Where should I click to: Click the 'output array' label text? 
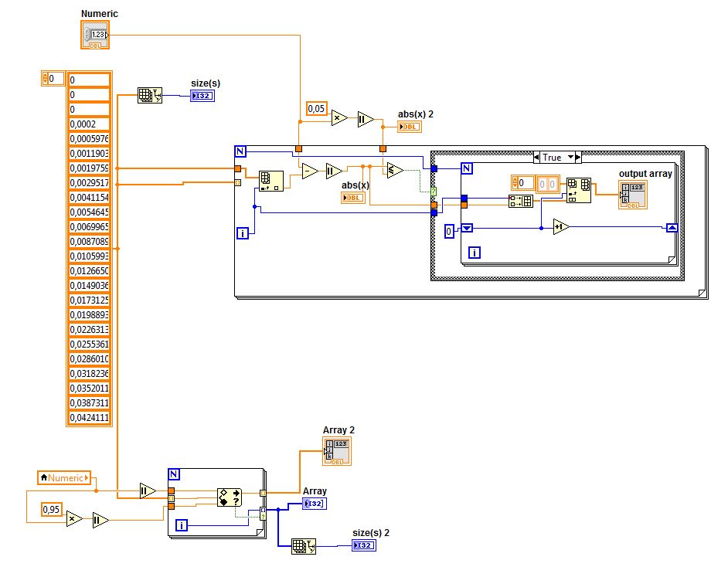645,174
